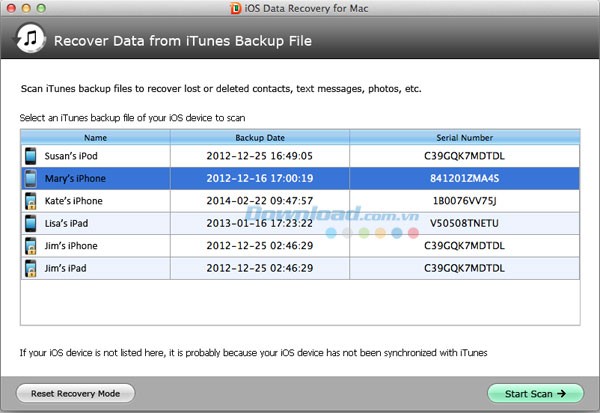
Task: Click the iPhone icon beside Mary's iPhone
Action: point(30,179)
